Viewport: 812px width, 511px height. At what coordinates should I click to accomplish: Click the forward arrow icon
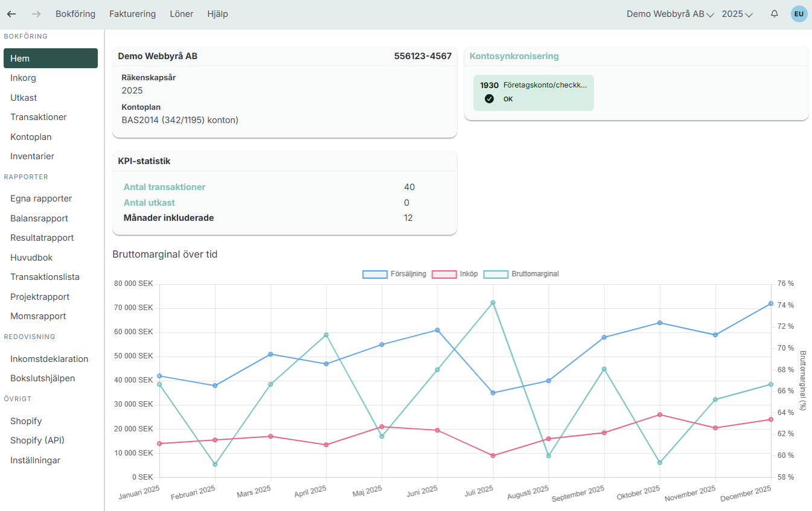pyautogui.click(x=36, y=14)
